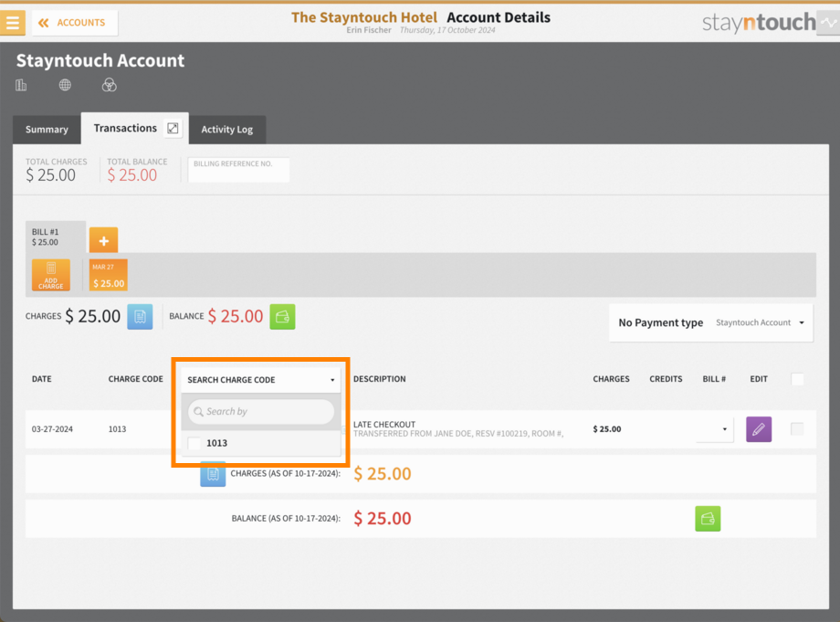Image resolution: width=840 pixels, height=622 pixels.
Task: Click the Search by input field
Action: pos(261,411)
